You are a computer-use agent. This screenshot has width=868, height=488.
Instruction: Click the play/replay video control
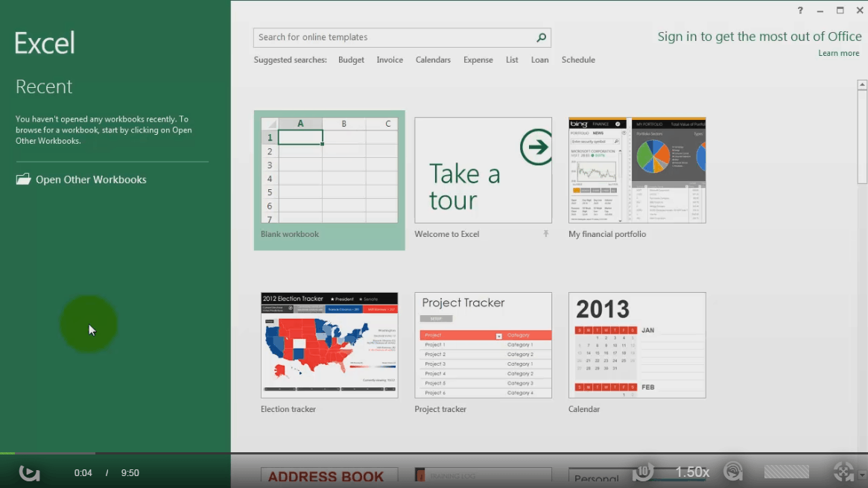pyautogui.click(x=29, y=472)
